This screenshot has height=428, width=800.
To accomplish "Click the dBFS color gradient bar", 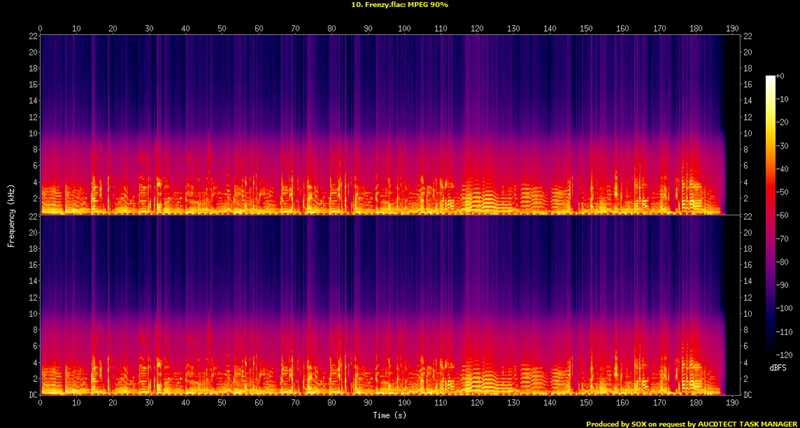I will click(x=770, y=216).
